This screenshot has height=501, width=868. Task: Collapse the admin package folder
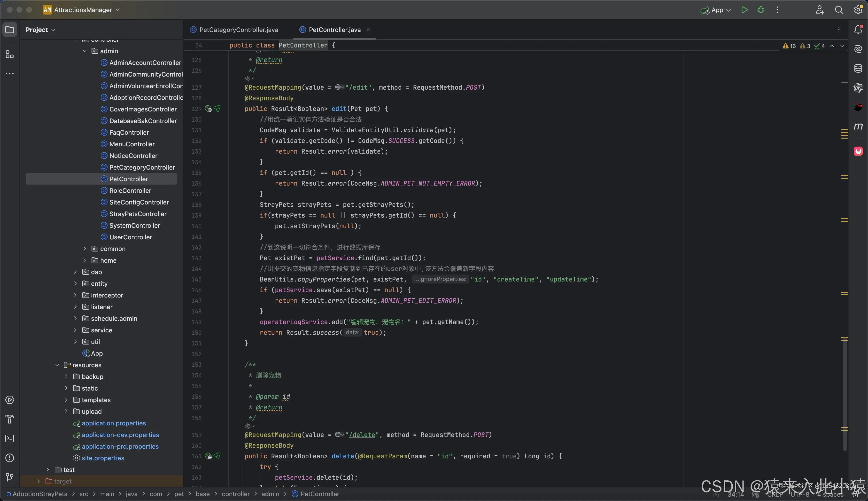pyautogui.click(x=85, y=51)
